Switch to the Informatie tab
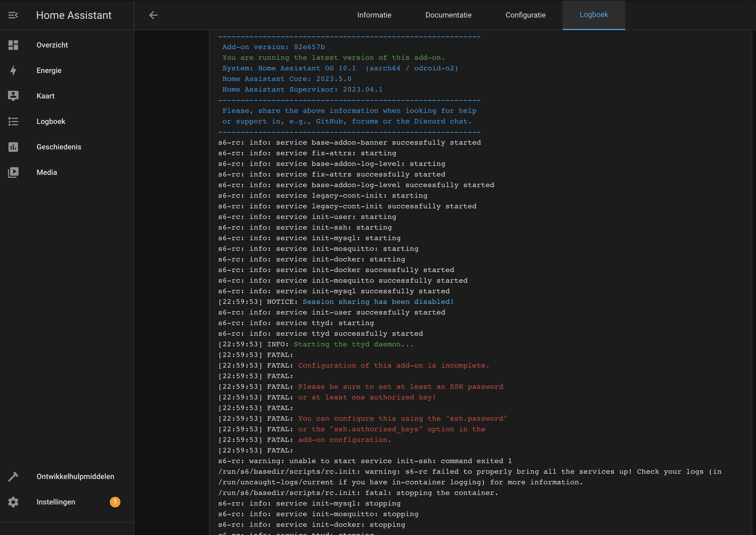The height and width of the screenshot is (535, 756). click(x=374, y=15)
